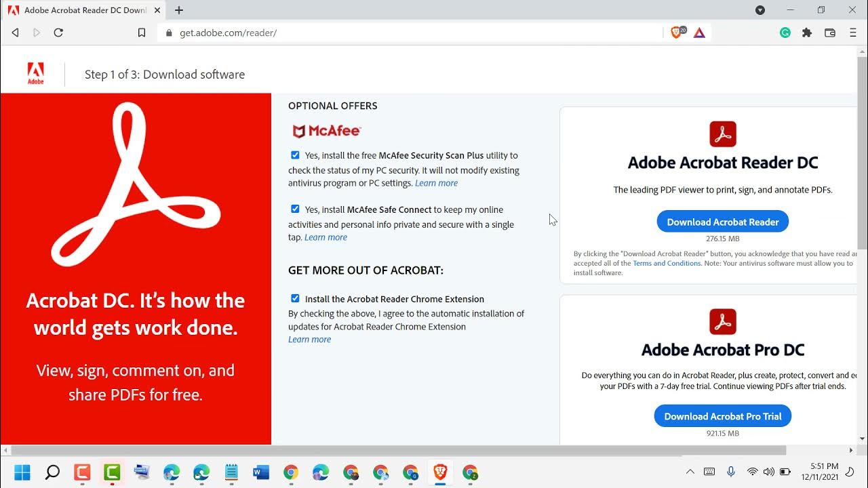
Task: Click the horizontal page scrollbar thumb
Action: click(x=399, y=450)
